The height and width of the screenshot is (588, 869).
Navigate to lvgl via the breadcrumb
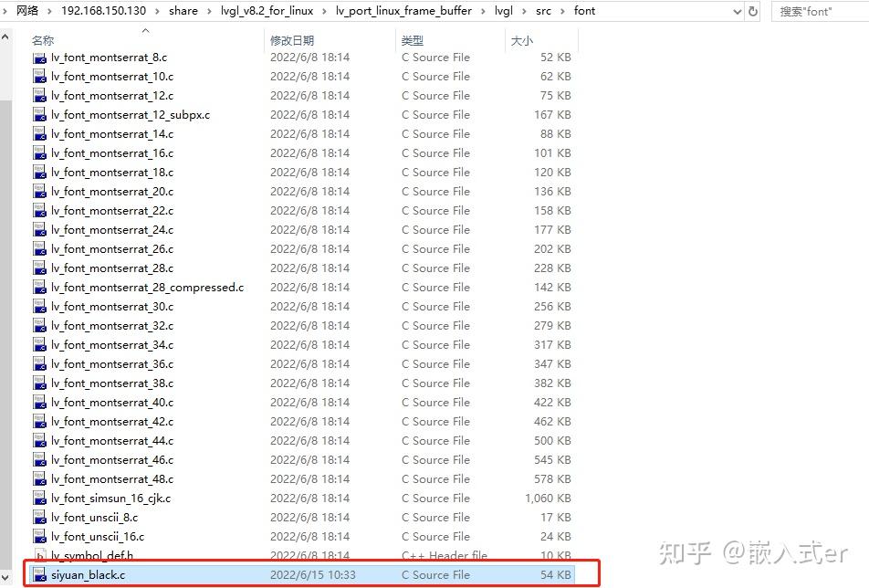pyautogui.click(x=503, y=11)
